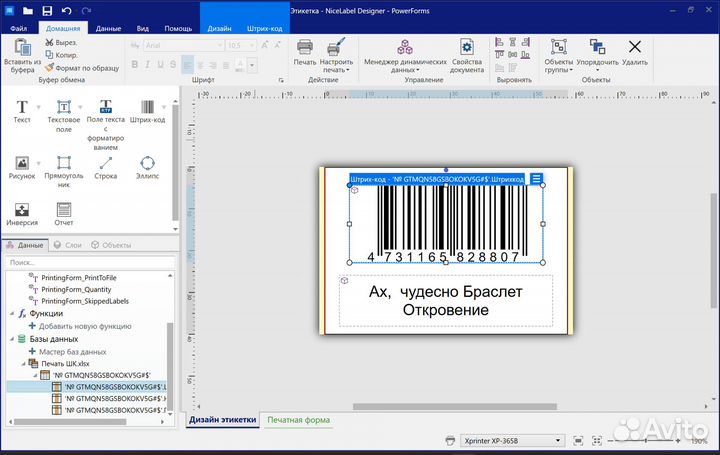Increase font size with larger A icon
This screenshot has width=720, height=455.
click(265, 45)
